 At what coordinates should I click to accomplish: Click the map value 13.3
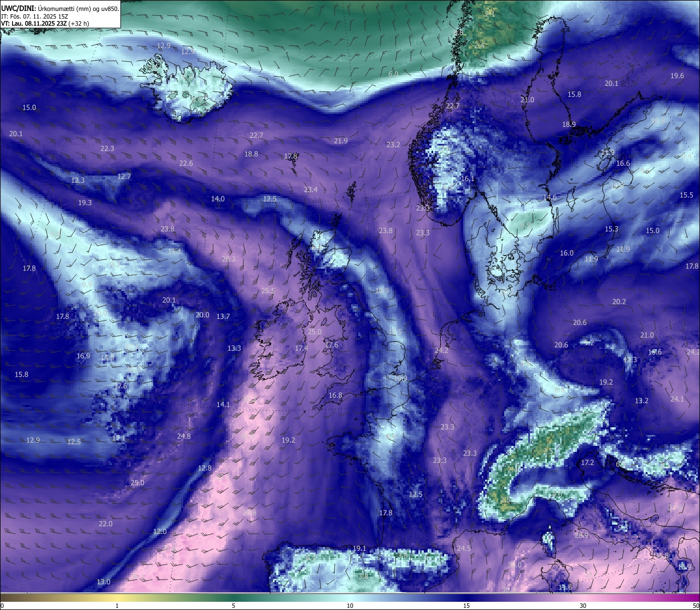tap(234, 348)
